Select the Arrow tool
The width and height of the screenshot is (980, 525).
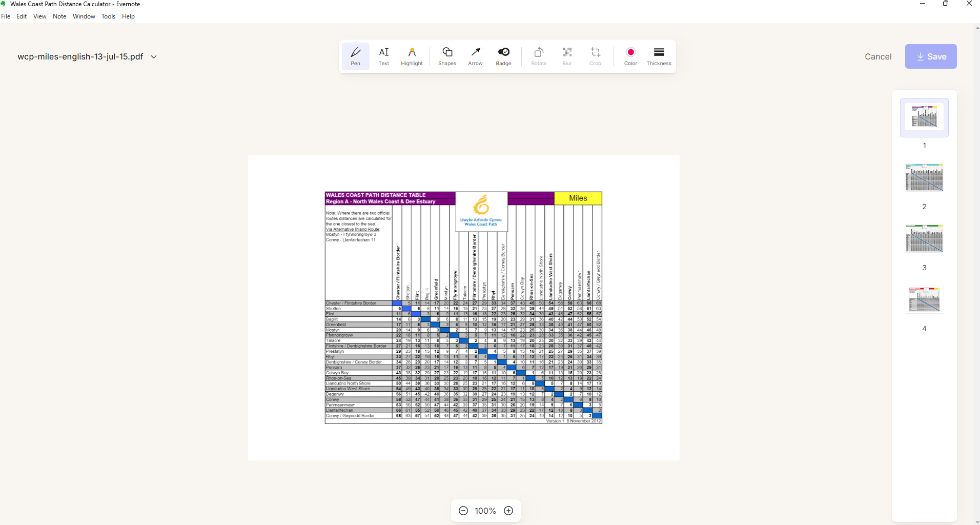(475, 56)
